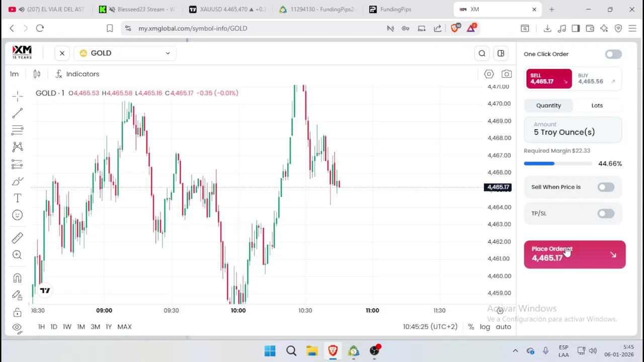Open Brave browser downloads
The height and width of the screenshot is (362, 644).
click(x=547, y=28)
